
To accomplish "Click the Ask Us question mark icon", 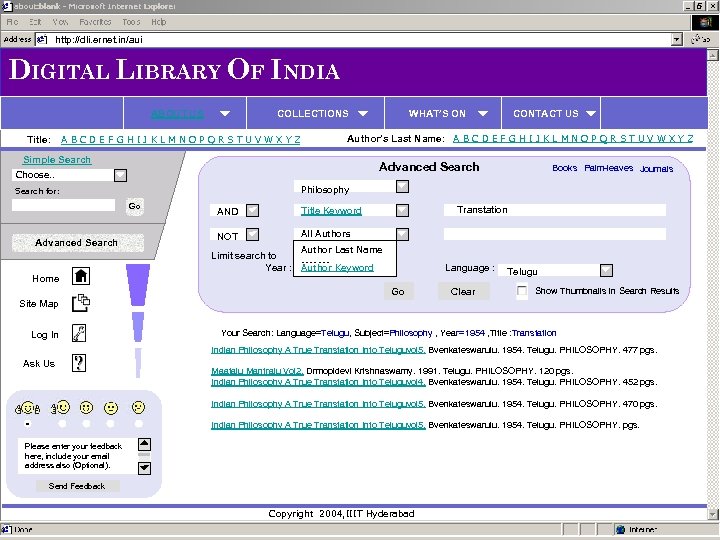I will 79,363.
